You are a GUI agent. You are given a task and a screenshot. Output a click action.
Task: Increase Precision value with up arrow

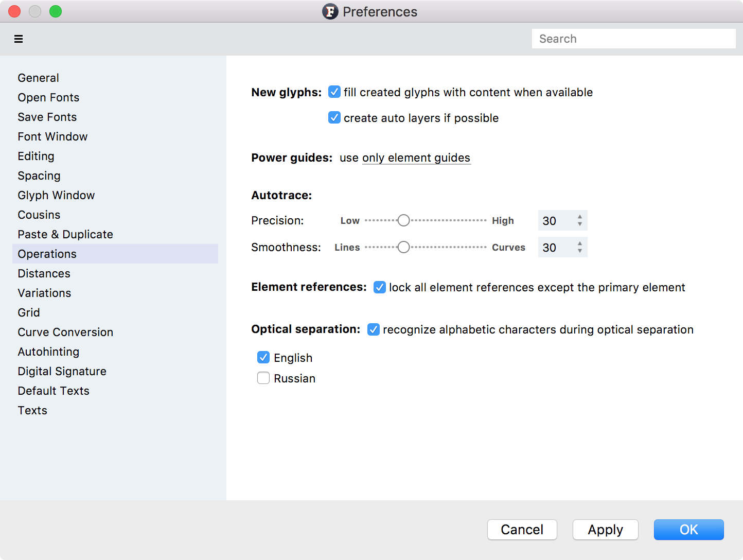(x=580, y=217)
